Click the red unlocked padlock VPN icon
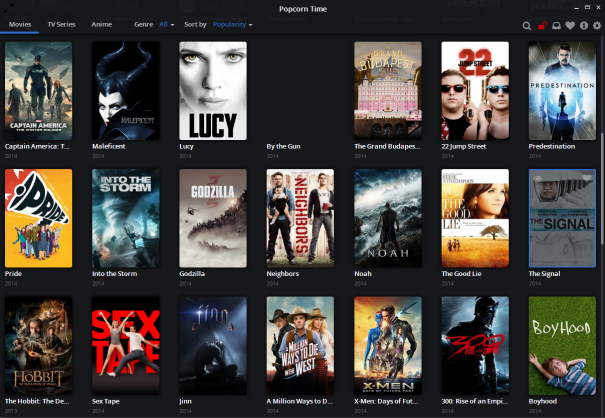Screen dimensions: 605x418 click(542, 25)
